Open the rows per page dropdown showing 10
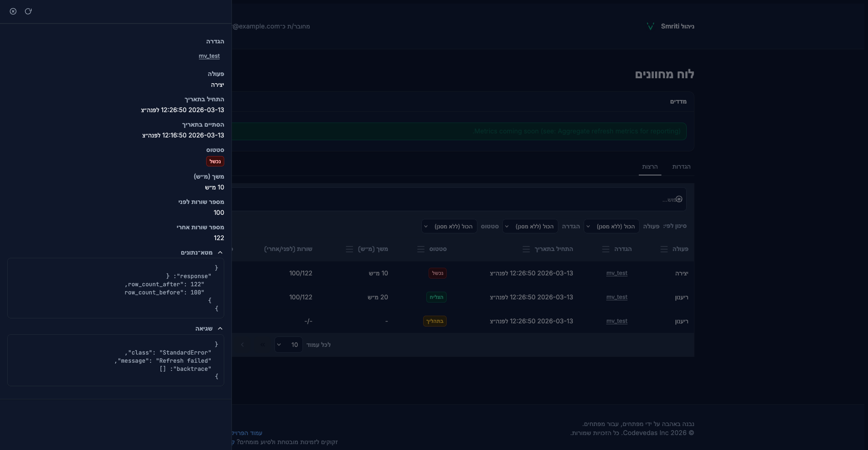 (288, 345)
